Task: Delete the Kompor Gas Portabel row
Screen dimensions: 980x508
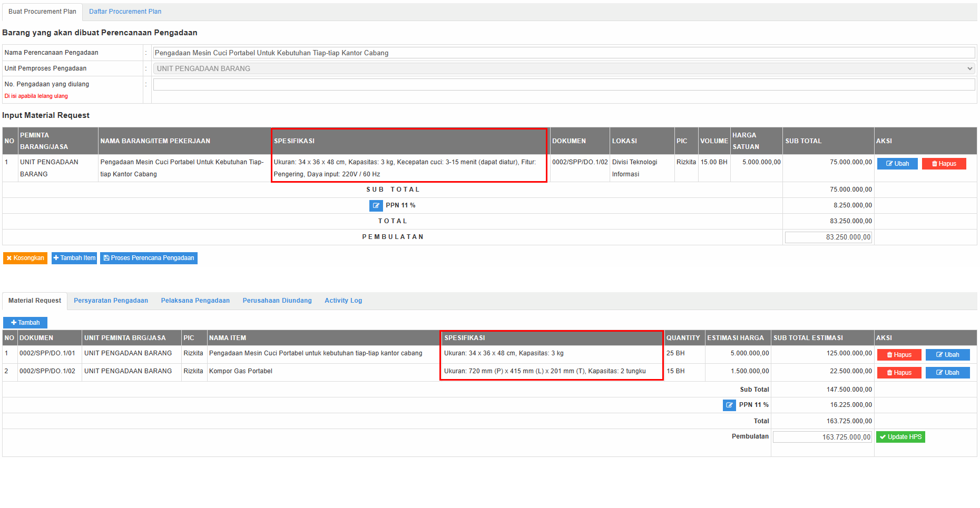Action: (899, 373)
